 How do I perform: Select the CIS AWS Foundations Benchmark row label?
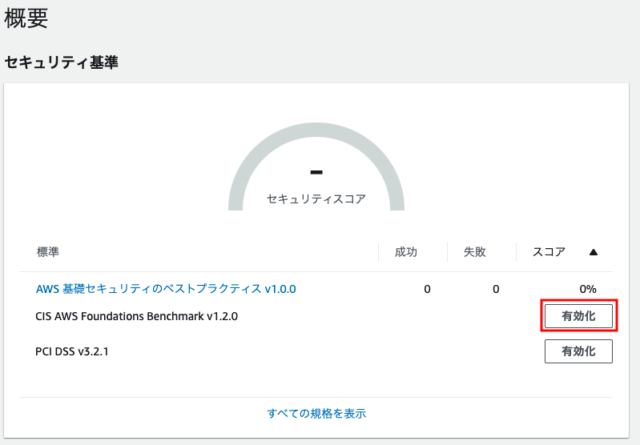[136, 316]
